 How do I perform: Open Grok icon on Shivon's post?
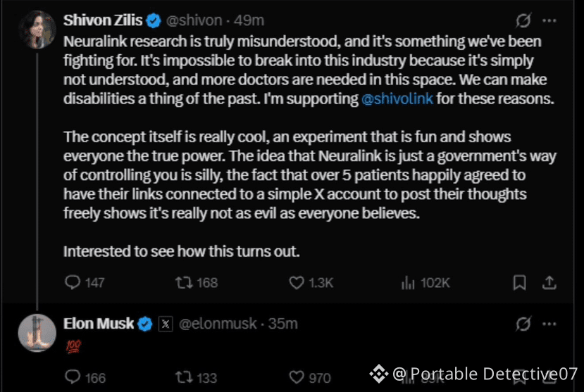523,20
